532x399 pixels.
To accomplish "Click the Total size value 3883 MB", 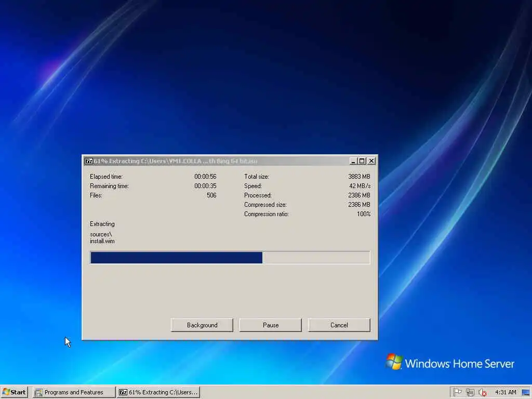I will 359,177.
